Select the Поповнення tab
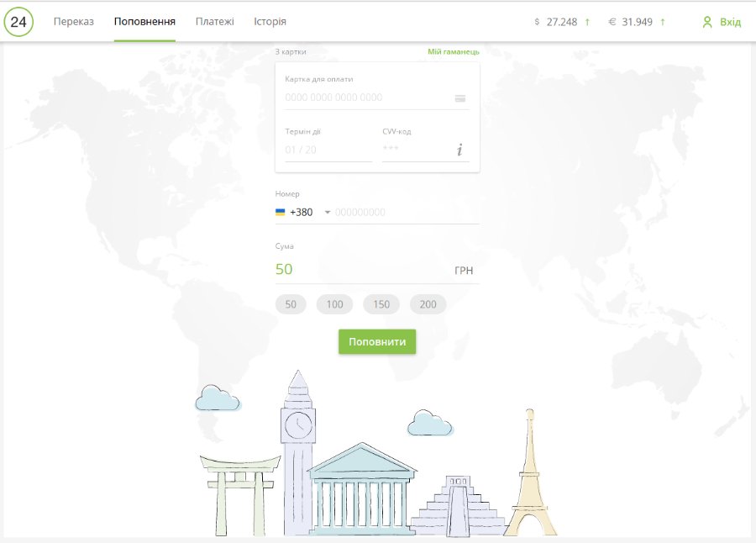This screenshot has height=543, width=756. click(x=144, y=22)
